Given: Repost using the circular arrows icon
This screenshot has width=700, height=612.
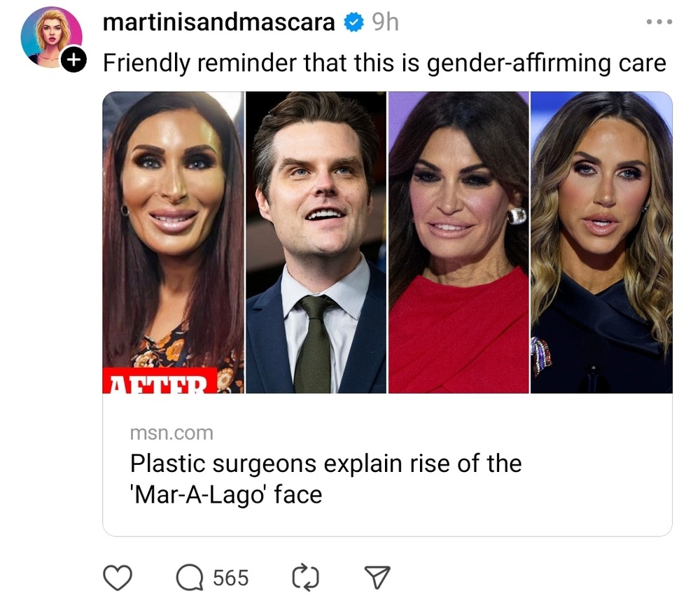Looking at the screenshot, I should (x=305, y=577).
